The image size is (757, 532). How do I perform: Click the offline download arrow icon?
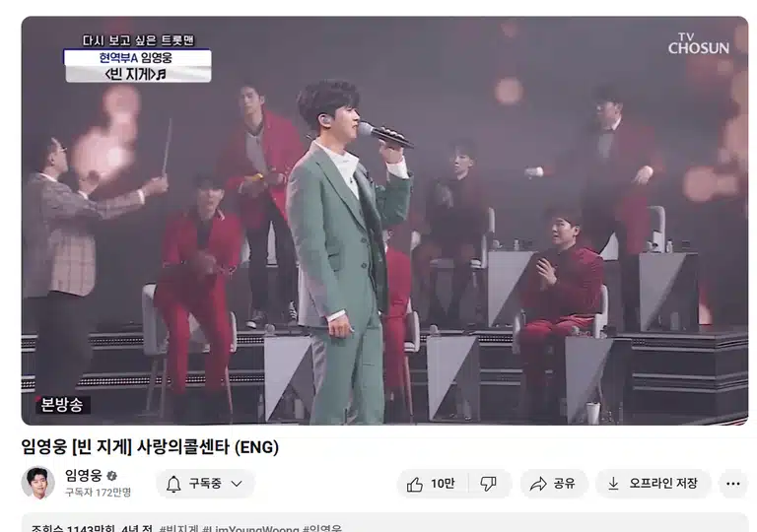tap(613, 484)
